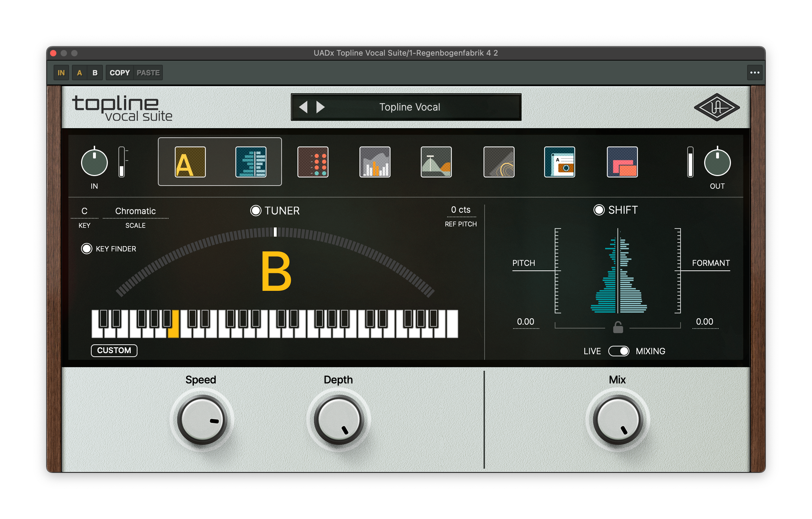Toggle the TUNER power button
812x519 pixels.
256,211
